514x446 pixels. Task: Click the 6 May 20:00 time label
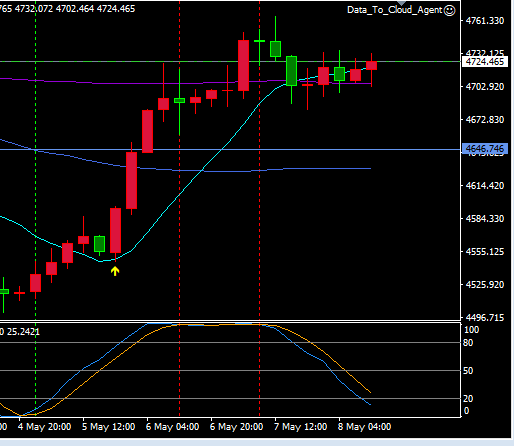(x=236, y=427)
